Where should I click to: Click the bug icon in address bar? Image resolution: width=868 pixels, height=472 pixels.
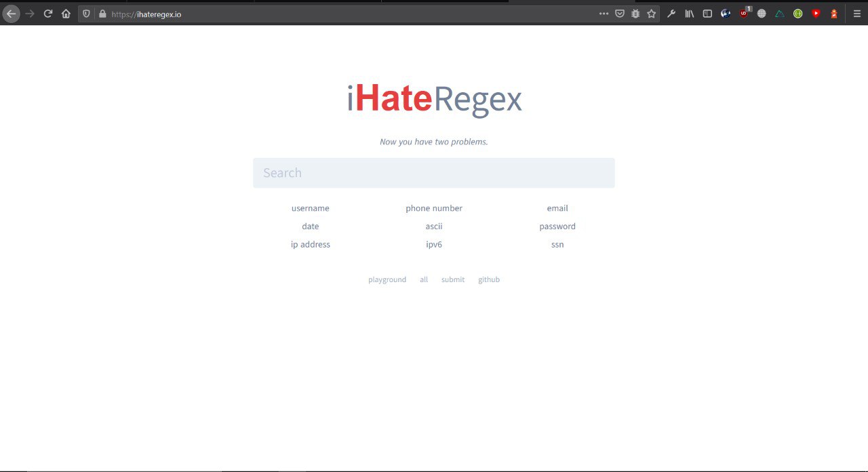[635, 14]
